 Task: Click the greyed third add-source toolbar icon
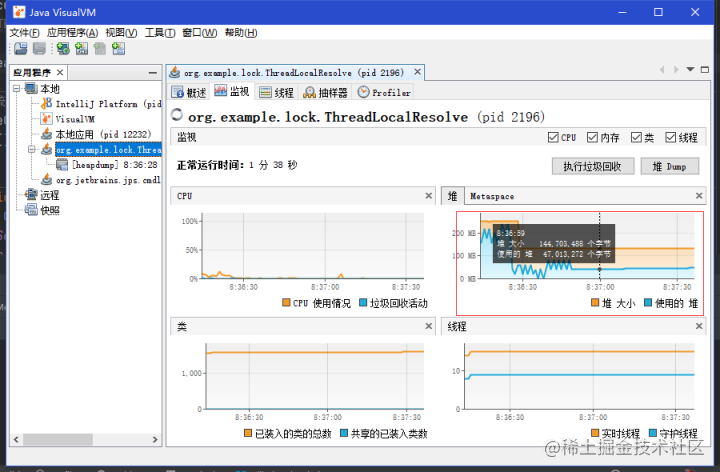[x=100, y=48]
